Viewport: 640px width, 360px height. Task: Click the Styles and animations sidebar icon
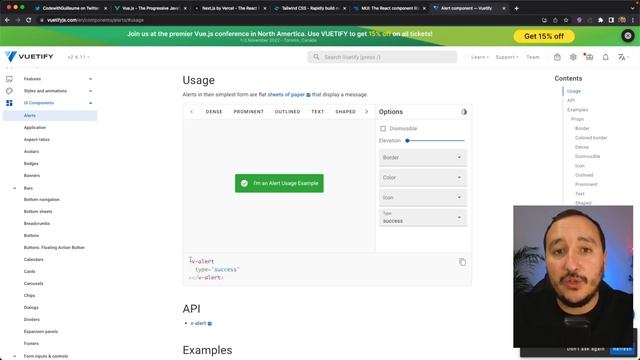[x=9, y=91]
